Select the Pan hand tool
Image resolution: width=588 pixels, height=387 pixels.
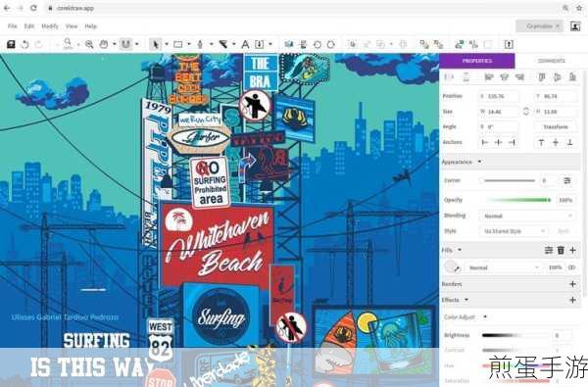click(x=104, y=44)
